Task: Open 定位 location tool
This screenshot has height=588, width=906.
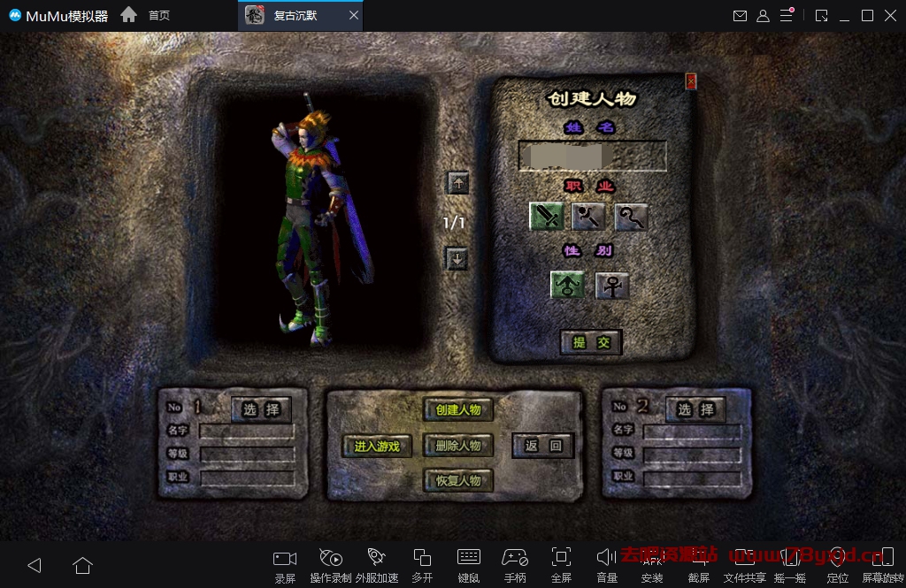Action: (x=837, y=566)
